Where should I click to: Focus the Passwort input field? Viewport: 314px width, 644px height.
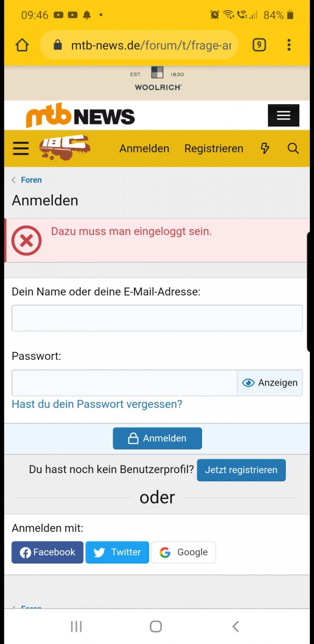(124, 383)
